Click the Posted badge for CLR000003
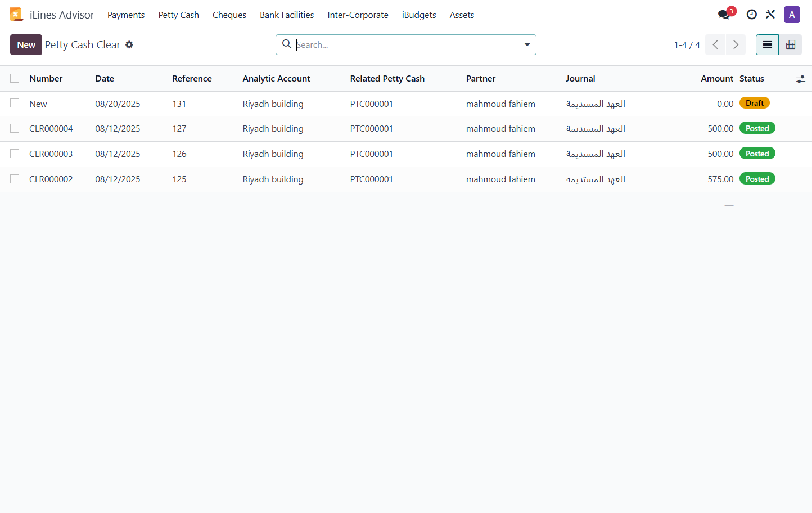Viewport: 812px width, 513px height. tap(757, 154)
